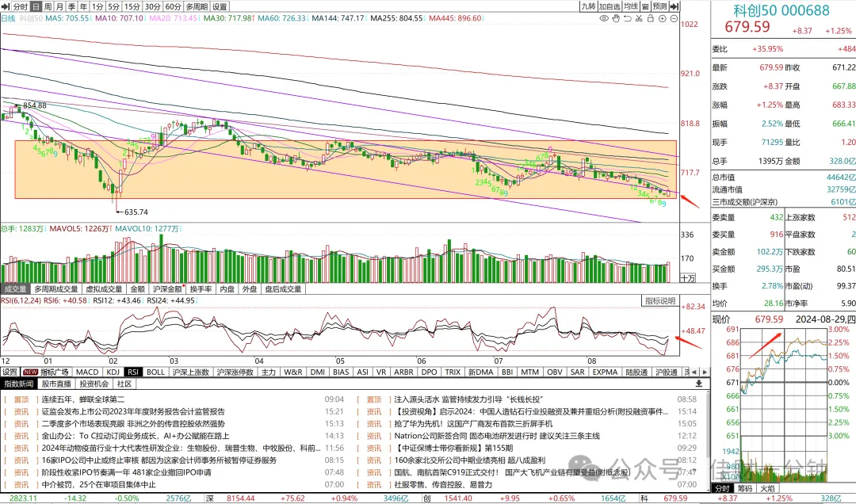Open the 股市直播 tab
This screenshot has height=504, width=856.
[x=57, y=384]
